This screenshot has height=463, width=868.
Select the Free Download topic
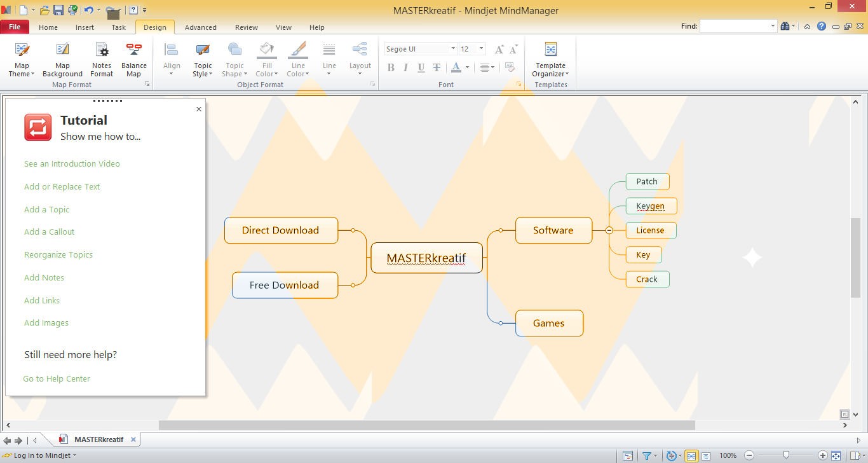[284, 285]
